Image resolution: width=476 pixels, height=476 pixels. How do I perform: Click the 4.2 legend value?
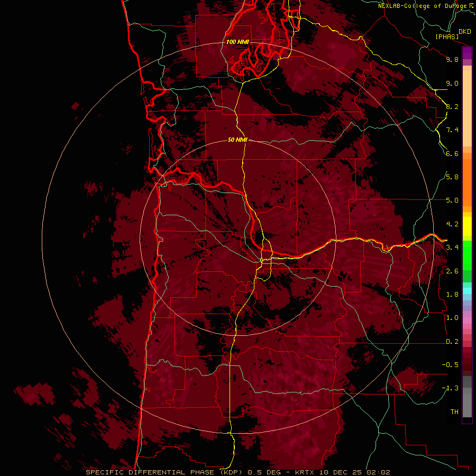click(x=452, y=224)
